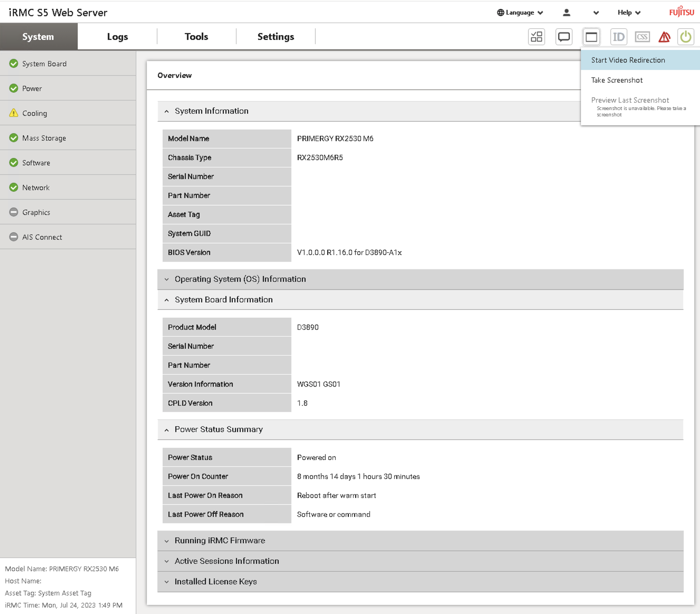The image size is (700, 614).
Task: Click the System GUID label cell
Action: coord(227,233)
